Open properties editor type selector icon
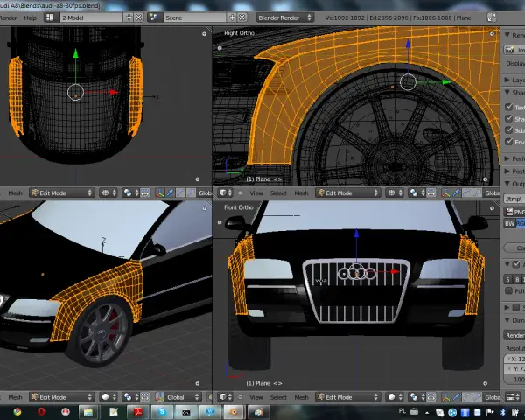The image size is (525, 420). tap(513, 397)
